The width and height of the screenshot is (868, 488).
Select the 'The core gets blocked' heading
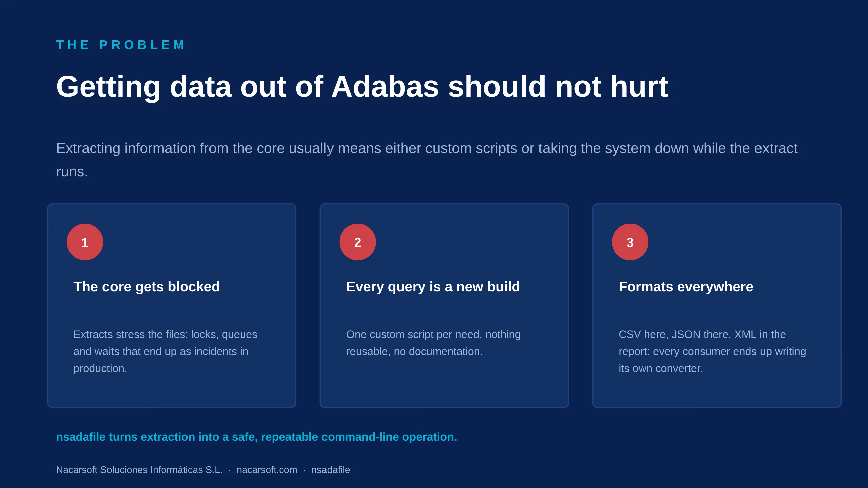tap(147, 287)
